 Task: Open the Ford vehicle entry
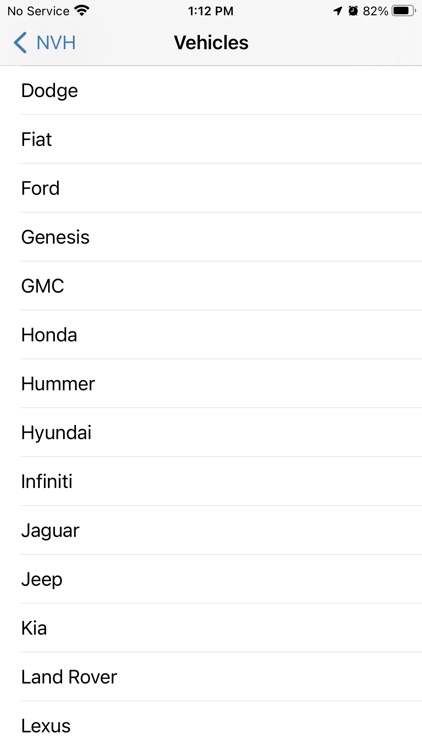click(x=211, y=188)
